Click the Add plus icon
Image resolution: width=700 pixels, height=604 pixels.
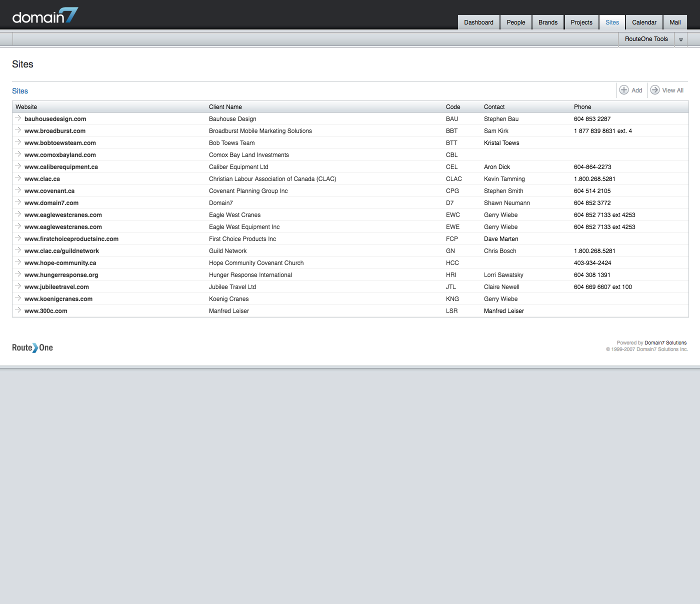[624, 90]
